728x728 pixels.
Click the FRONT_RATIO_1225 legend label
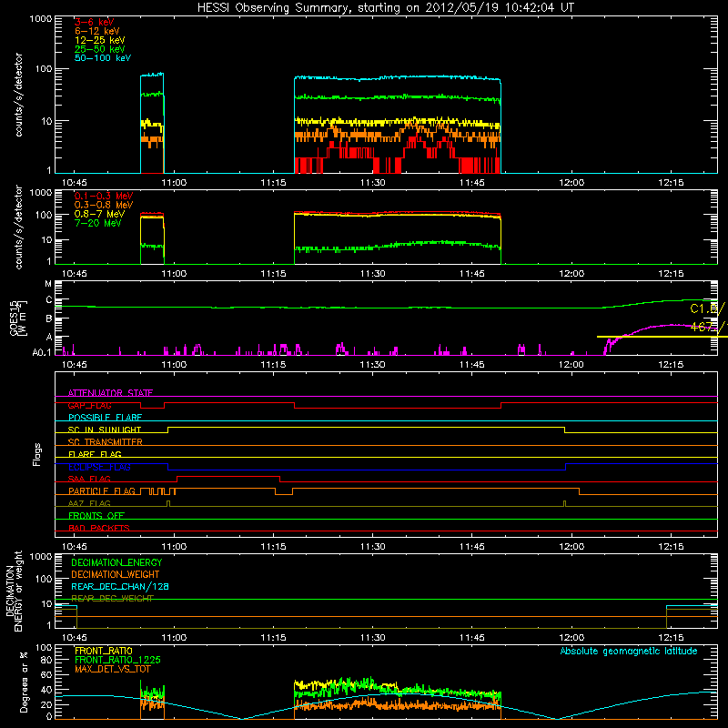click(x=118, y=660)
